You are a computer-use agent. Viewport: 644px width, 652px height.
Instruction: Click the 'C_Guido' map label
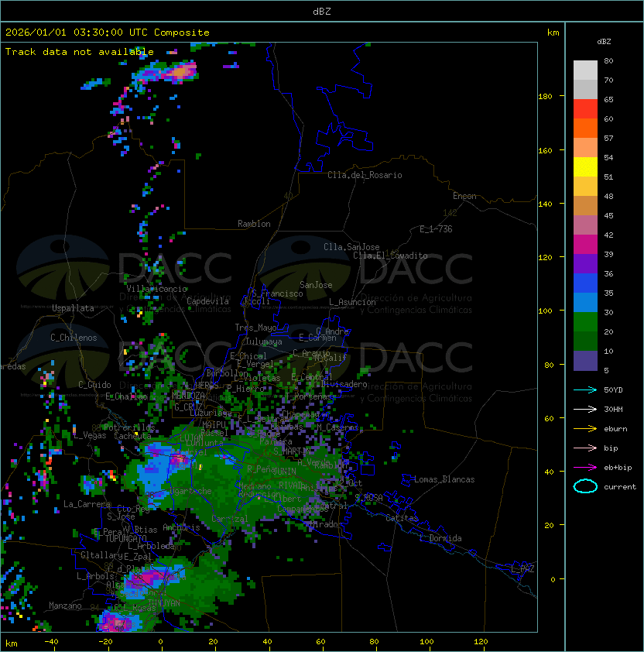94,385
